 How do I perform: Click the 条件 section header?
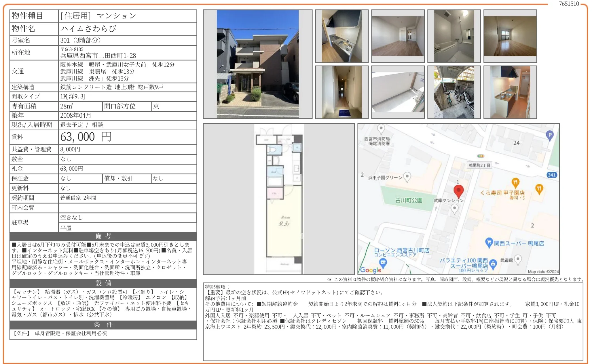[x=103, y=325]
